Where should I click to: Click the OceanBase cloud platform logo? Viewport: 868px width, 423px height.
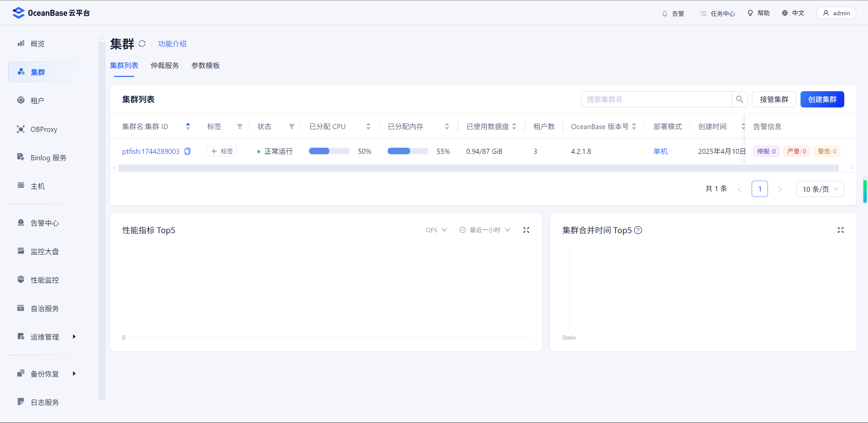51,13
